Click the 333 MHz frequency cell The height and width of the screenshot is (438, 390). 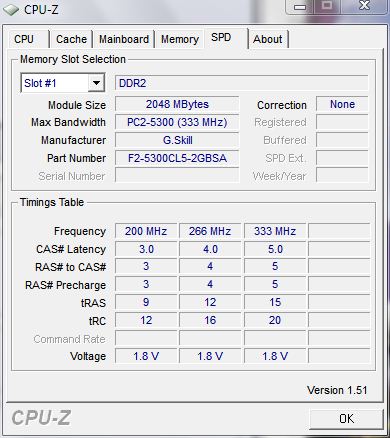275,231
